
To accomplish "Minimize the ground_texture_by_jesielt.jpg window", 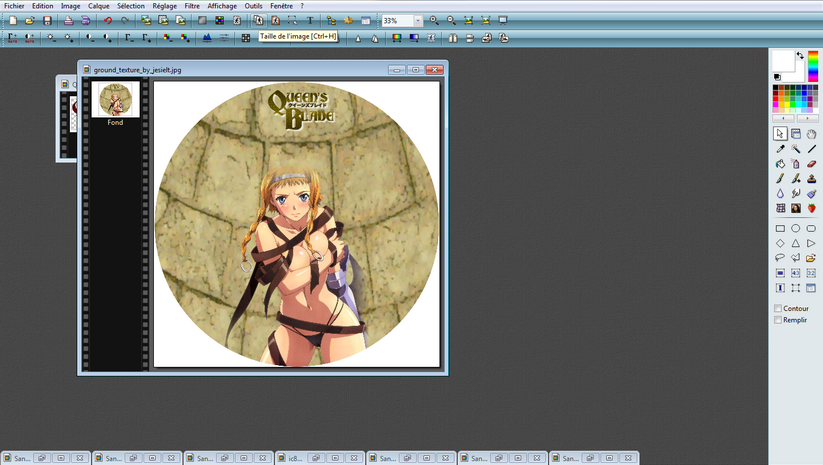I will [x=397, y=70].
